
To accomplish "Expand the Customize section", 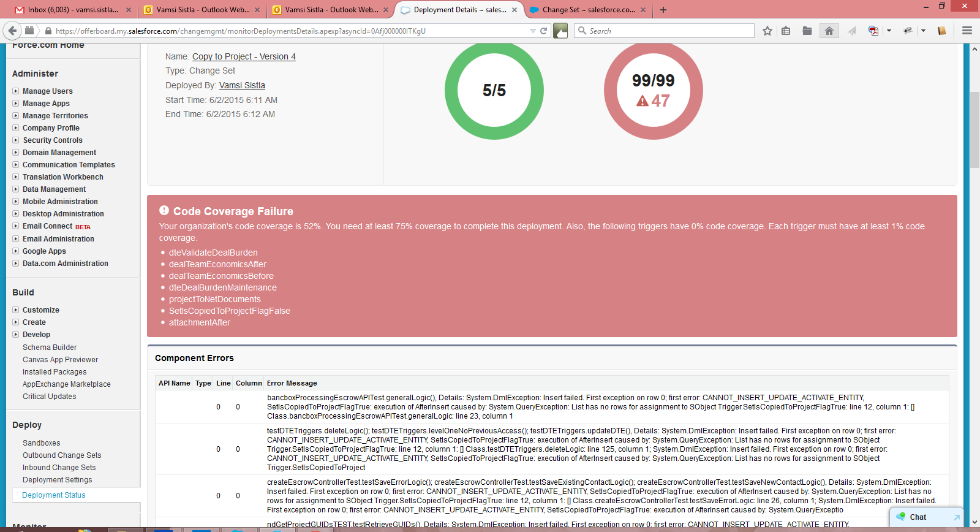I will point(16,310).
